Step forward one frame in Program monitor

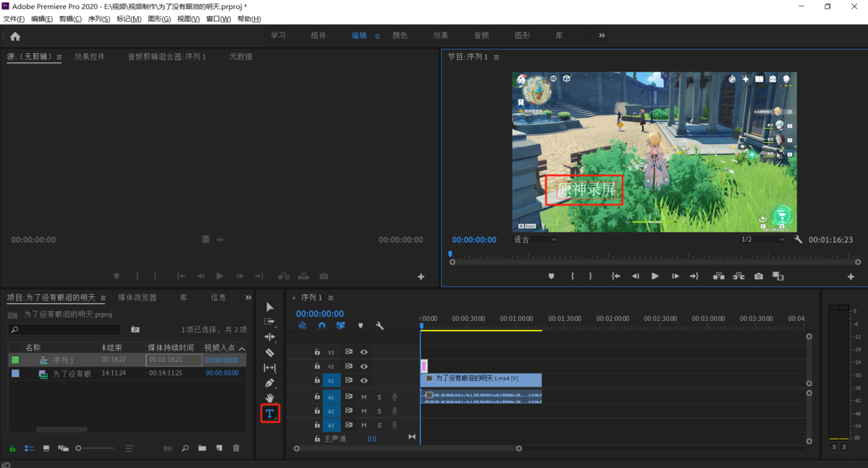pos(675,276)
